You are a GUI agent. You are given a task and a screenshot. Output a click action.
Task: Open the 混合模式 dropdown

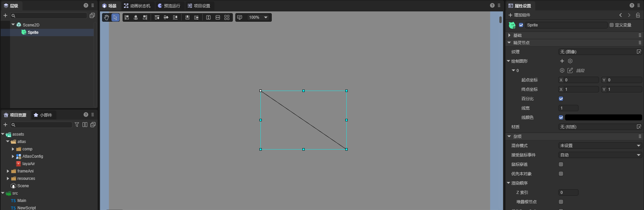(600, 146)
